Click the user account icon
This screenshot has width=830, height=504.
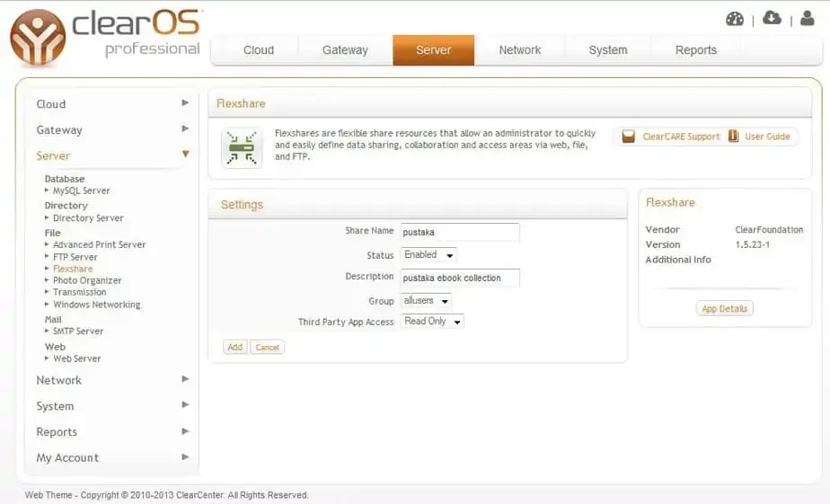806,18
